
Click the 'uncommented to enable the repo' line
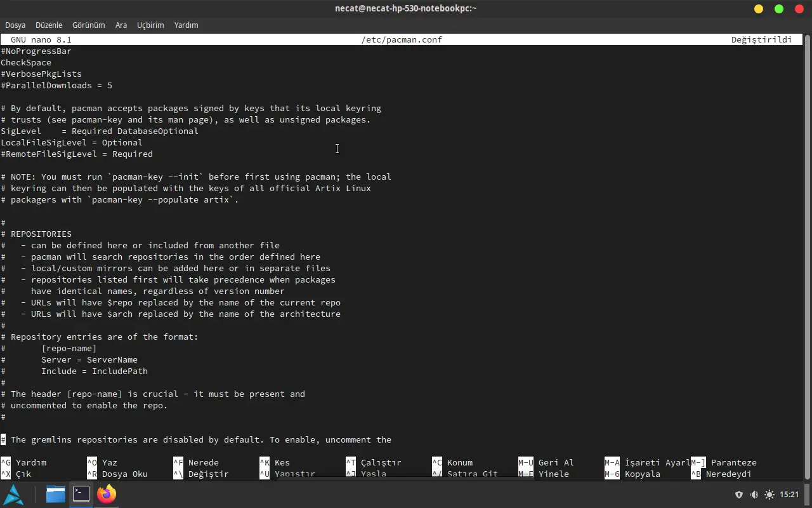84,406
